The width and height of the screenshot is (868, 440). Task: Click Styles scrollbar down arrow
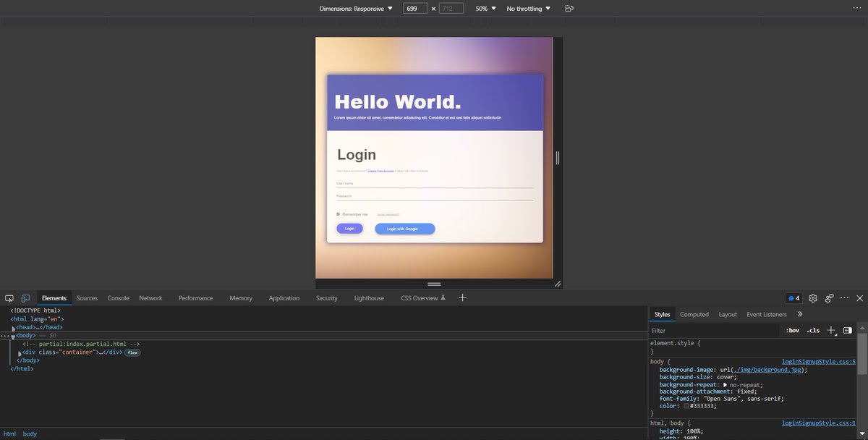(x=862, y=435)
